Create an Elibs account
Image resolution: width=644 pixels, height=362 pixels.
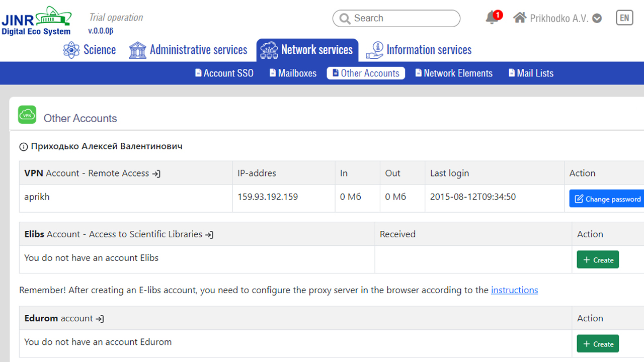pos(597,260)
